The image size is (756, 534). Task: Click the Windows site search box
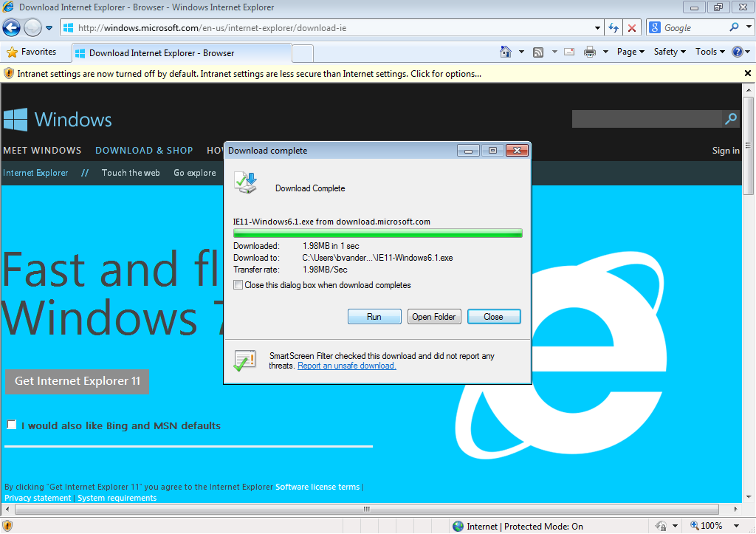647,119
